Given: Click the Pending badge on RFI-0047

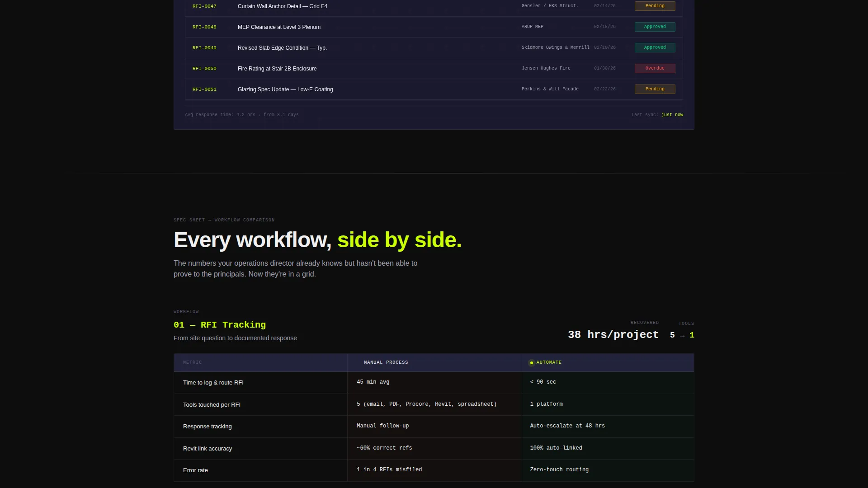Looking at the screenshot, I should (x=655, y=6).
